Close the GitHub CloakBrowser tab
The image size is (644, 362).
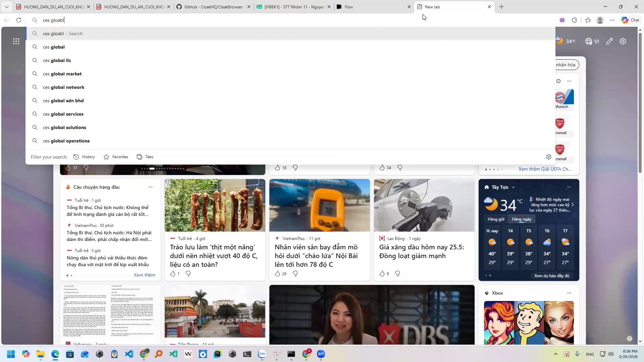[x=249, y=7]
